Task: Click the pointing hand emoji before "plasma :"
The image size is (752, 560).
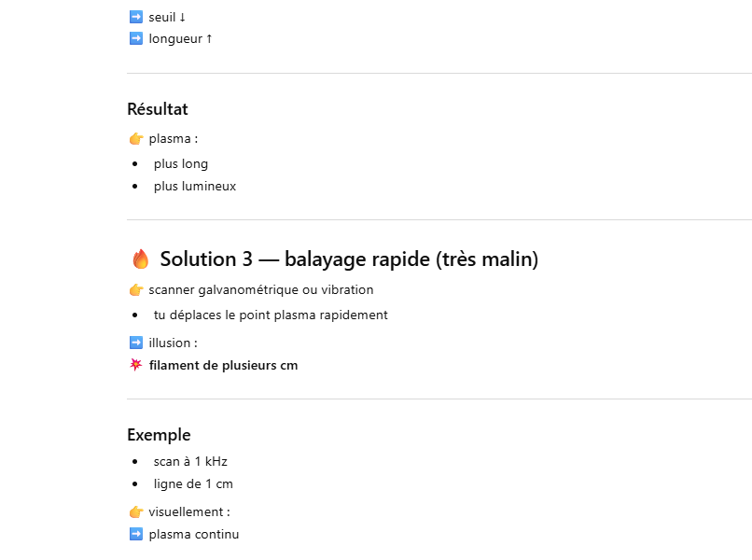Action: pos(135,139)
